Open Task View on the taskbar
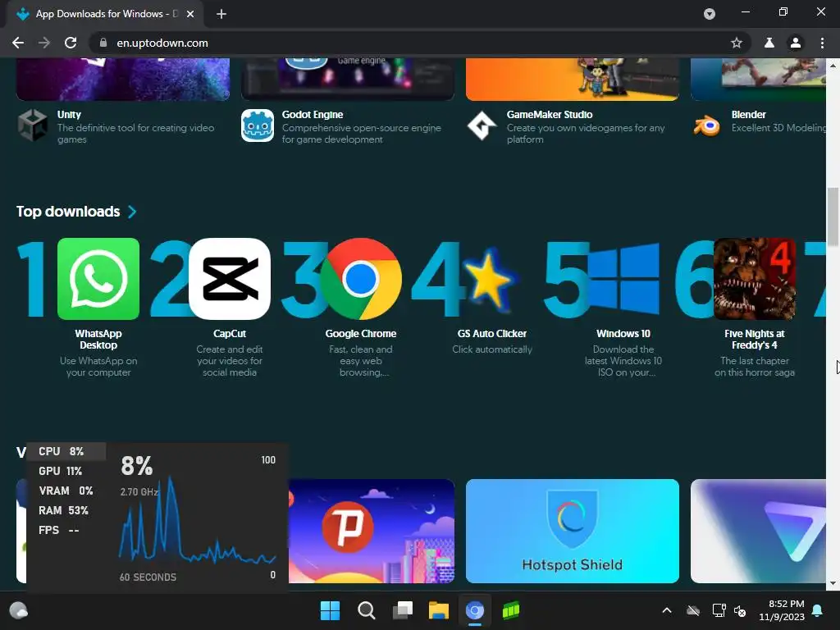The width and height of the screenshot is (840, 630). (x=403, y=610)
